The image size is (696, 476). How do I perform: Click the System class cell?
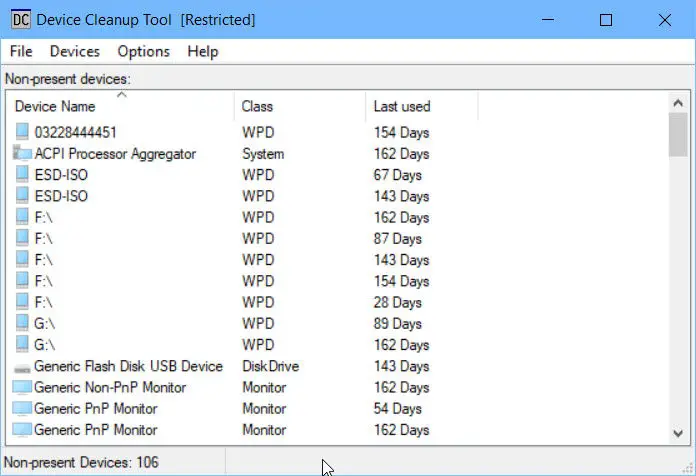263,154
